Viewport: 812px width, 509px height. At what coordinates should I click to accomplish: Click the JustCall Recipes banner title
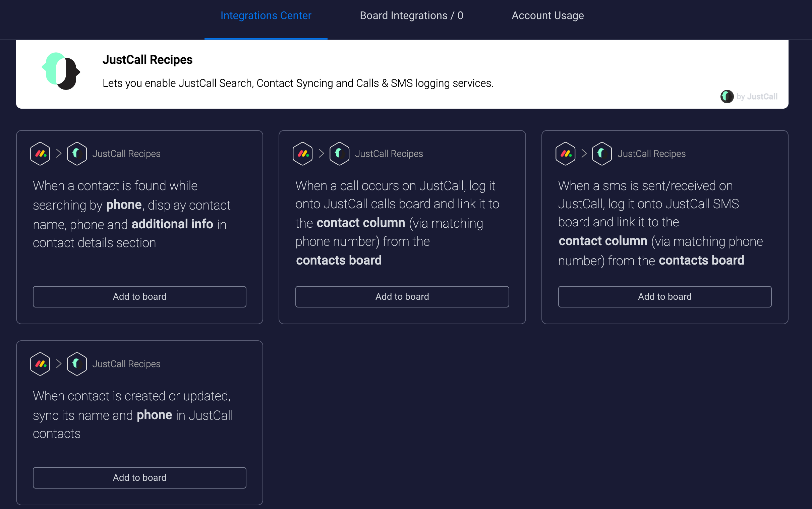point(148,60)
